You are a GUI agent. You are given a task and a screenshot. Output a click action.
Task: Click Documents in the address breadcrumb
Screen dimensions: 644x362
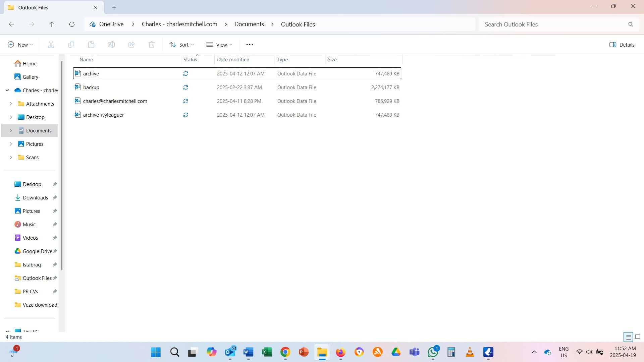point(249,24)
